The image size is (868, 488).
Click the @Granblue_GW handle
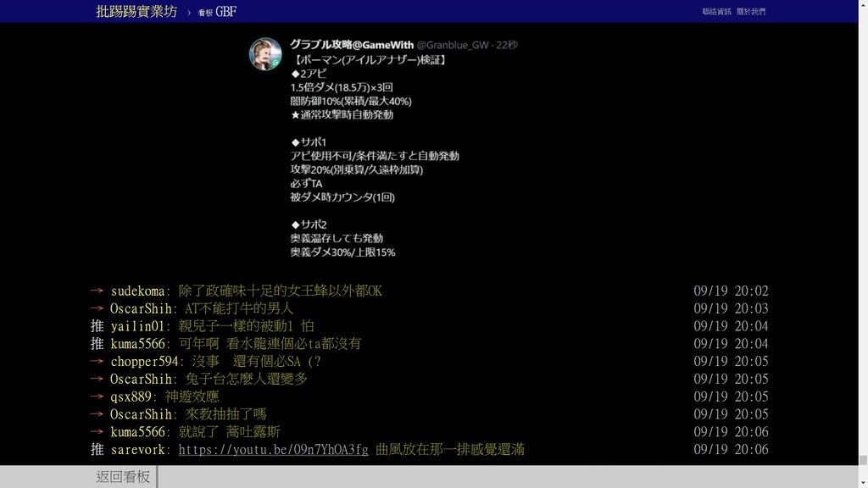(453, 45)
